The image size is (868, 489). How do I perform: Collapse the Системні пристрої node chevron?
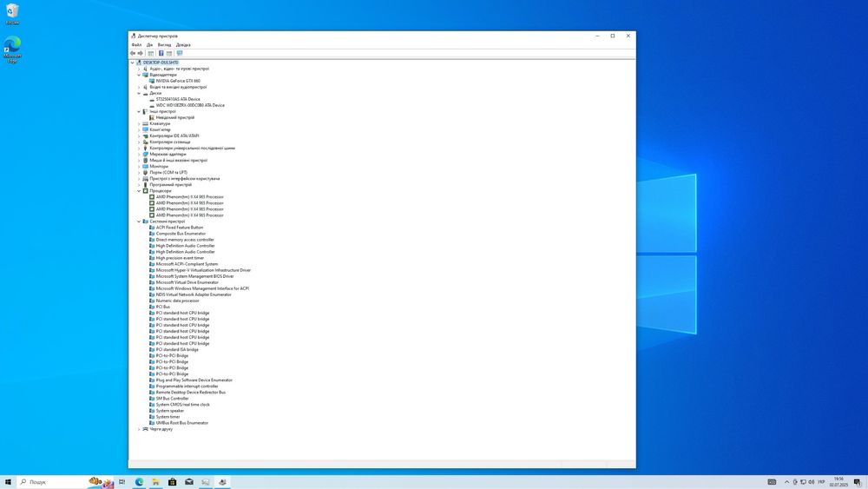click(139, 221)
